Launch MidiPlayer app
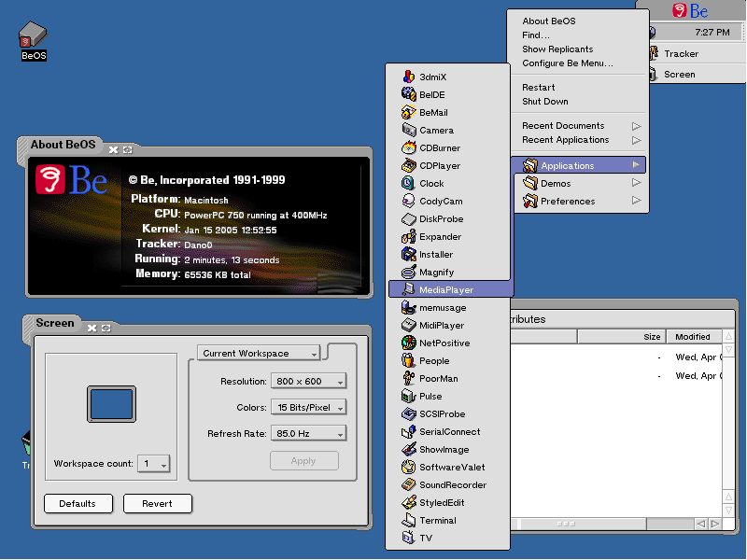The image size is (747, 560). pyautogui.click(x=447, y=325)
